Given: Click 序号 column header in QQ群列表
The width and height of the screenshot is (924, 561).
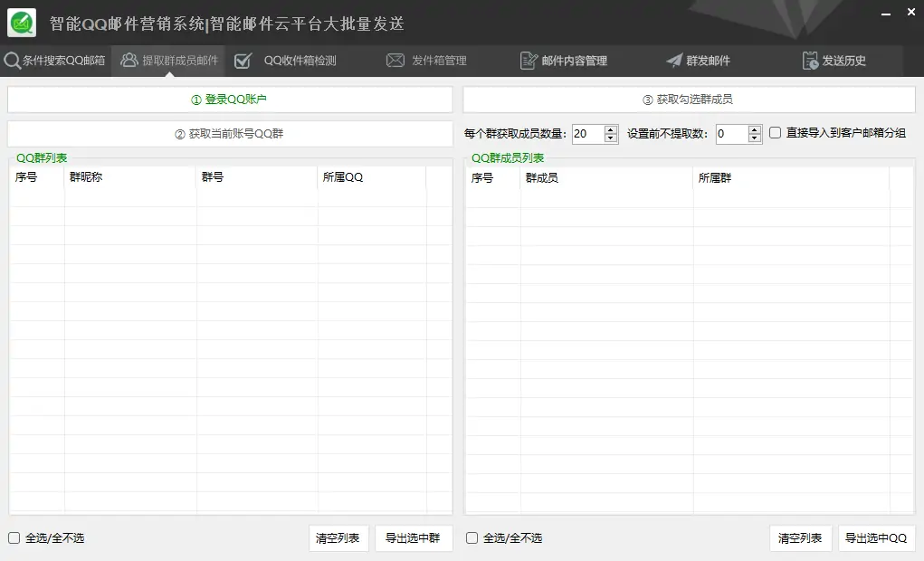Looking at the screenshot, I should coord(36,176).
